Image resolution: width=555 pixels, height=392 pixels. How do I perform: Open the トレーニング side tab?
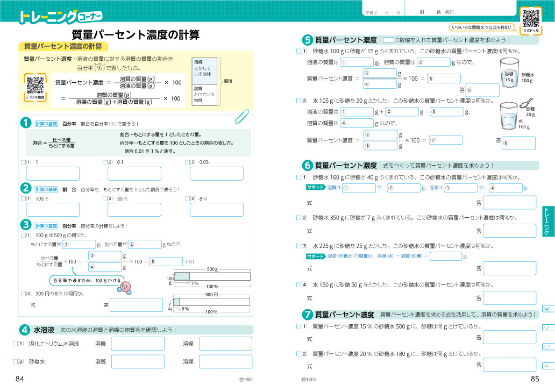[x=547, y=222]
